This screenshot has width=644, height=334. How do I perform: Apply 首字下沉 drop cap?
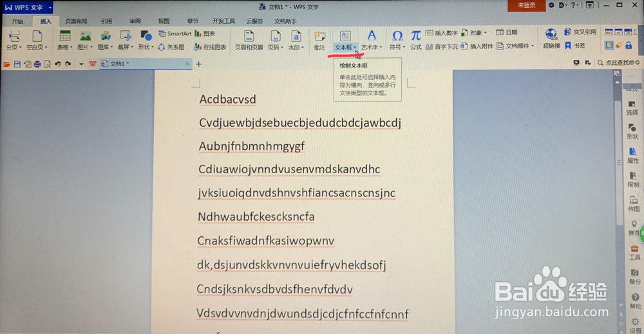442,46
